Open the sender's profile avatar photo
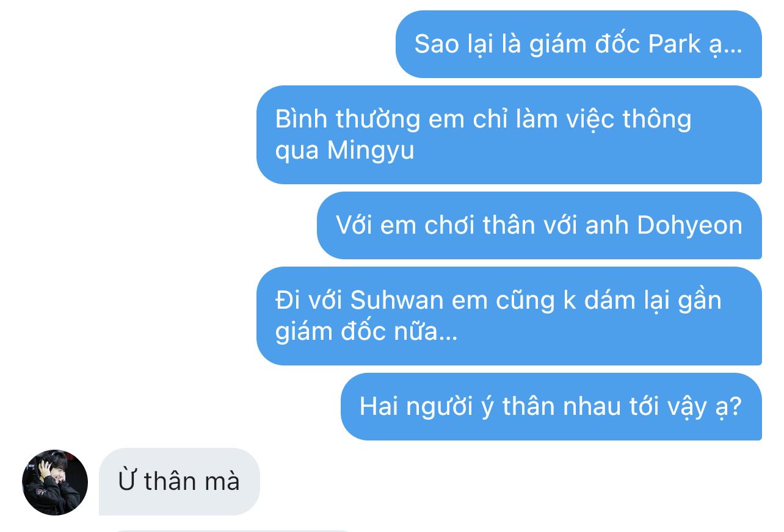This screenshot has width=784, height=532. (55, 483)
